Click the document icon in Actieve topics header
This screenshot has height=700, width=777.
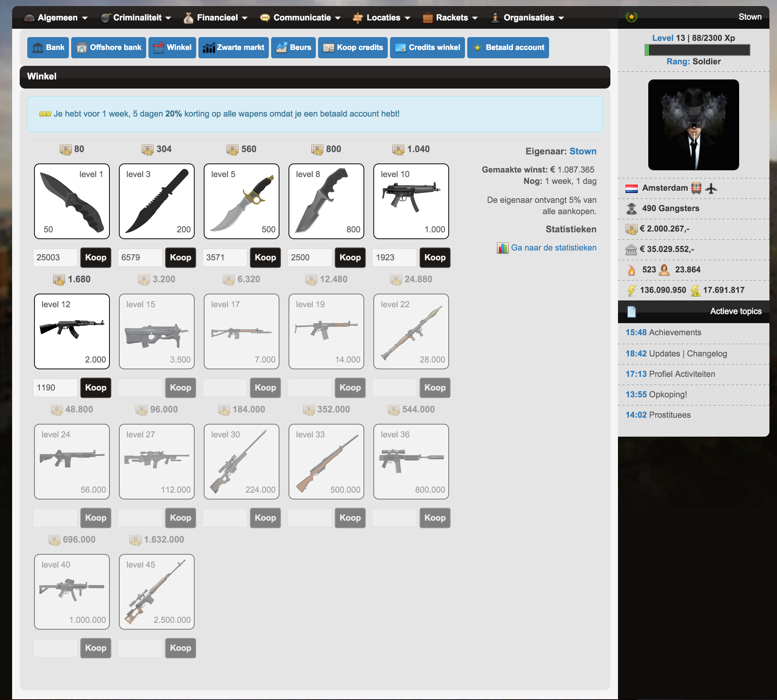[x=631, y=311]
